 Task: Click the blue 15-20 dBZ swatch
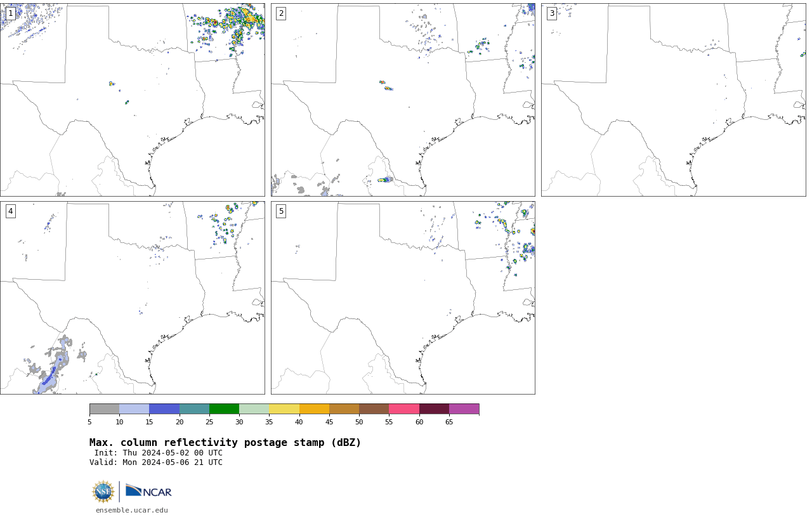164,409
